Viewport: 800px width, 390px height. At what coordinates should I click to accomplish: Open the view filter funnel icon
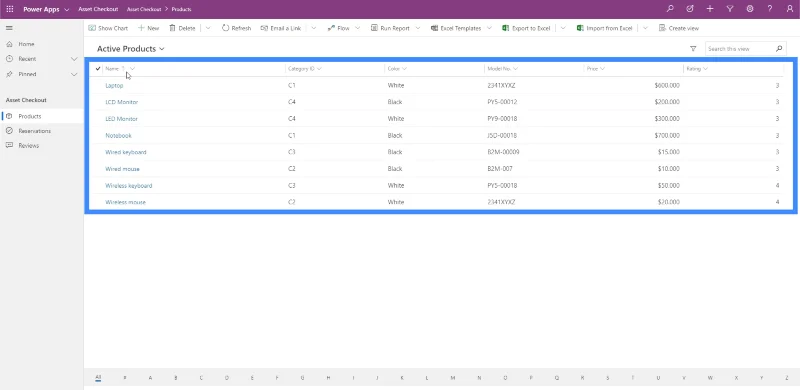(x=693, y=49)
